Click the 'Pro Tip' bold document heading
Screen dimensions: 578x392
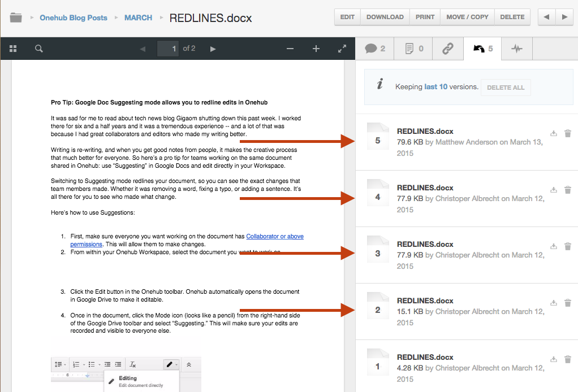(x=159, y=102)
